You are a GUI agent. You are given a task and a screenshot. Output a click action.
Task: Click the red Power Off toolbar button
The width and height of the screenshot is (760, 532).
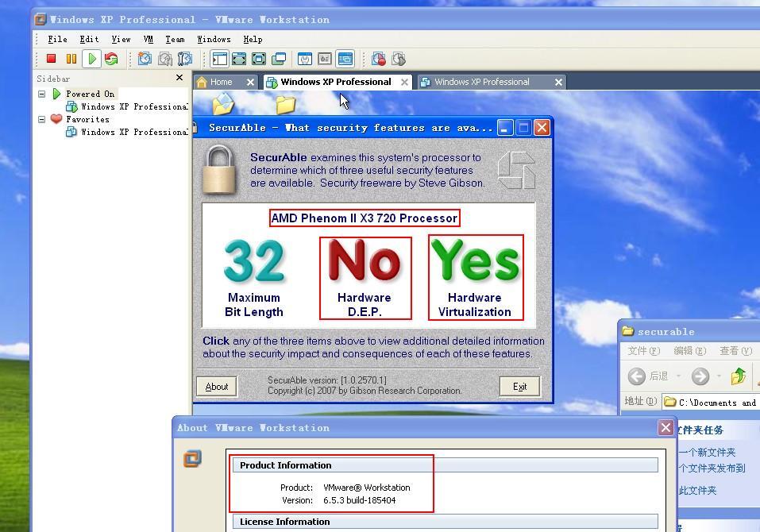pos(51,59)
